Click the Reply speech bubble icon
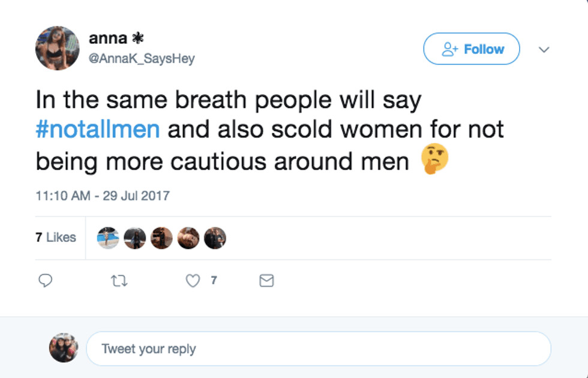 [45, 280]
